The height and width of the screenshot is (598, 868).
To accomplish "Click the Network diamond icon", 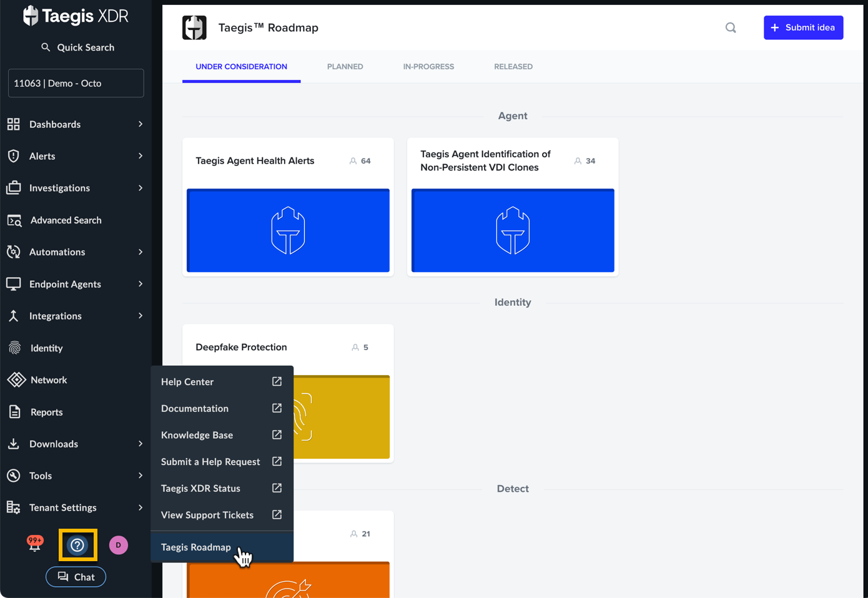I will [16, 380].
